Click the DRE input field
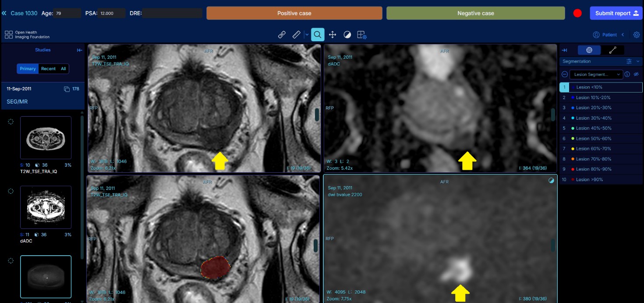 pos(172,13)
